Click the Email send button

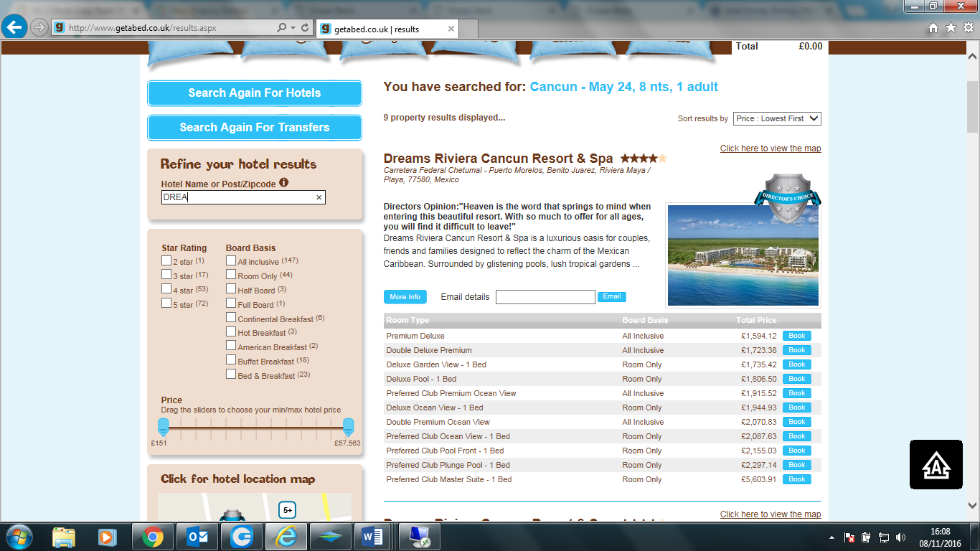tap(612, 296)
